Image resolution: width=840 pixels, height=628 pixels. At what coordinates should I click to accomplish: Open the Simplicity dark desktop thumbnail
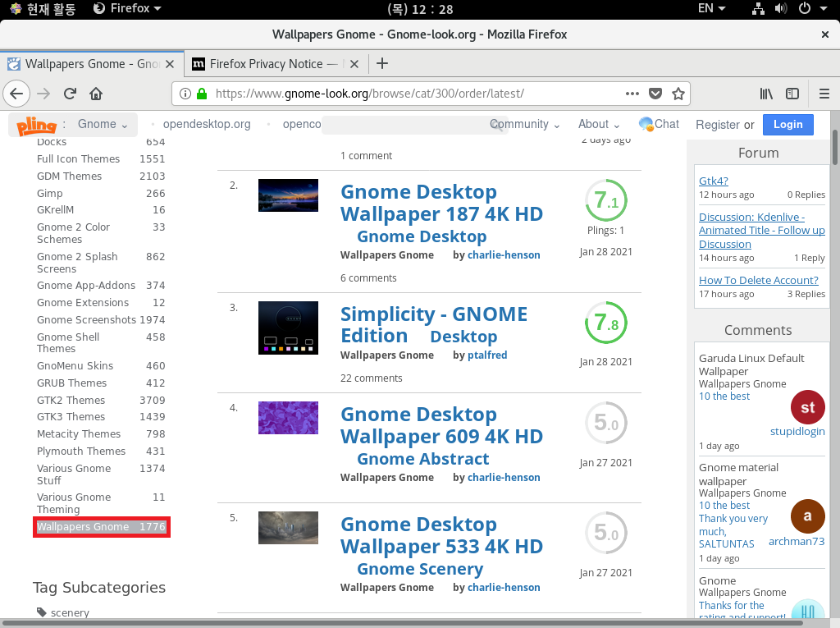click(288, 328)
